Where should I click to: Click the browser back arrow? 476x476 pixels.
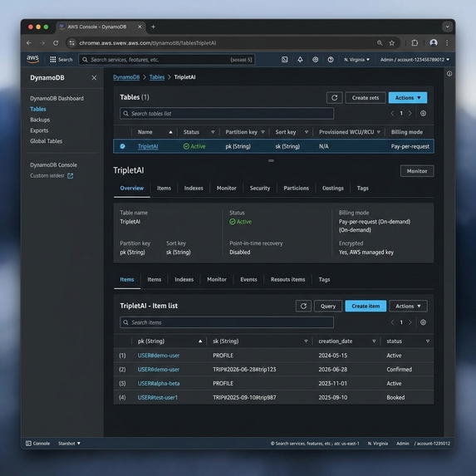(29, 43)
